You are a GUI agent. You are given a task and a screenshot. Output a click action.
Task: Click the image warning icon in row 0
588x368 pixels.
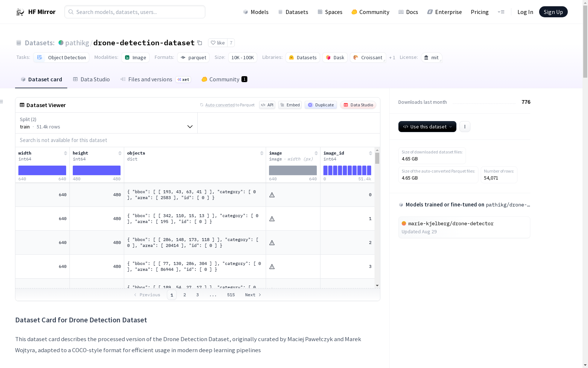(272, 195)
